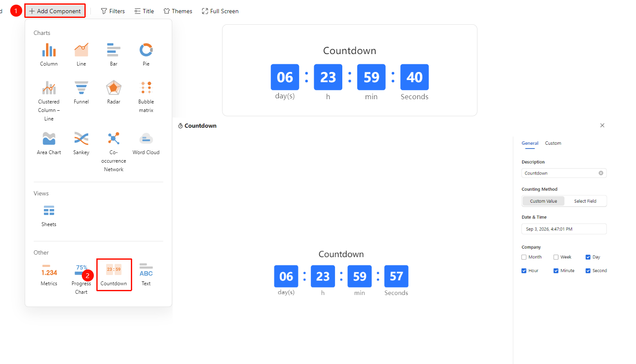636x364 pixels.
Task: Uncheck the Second checkbox
Action: click(x=588, y=271)
